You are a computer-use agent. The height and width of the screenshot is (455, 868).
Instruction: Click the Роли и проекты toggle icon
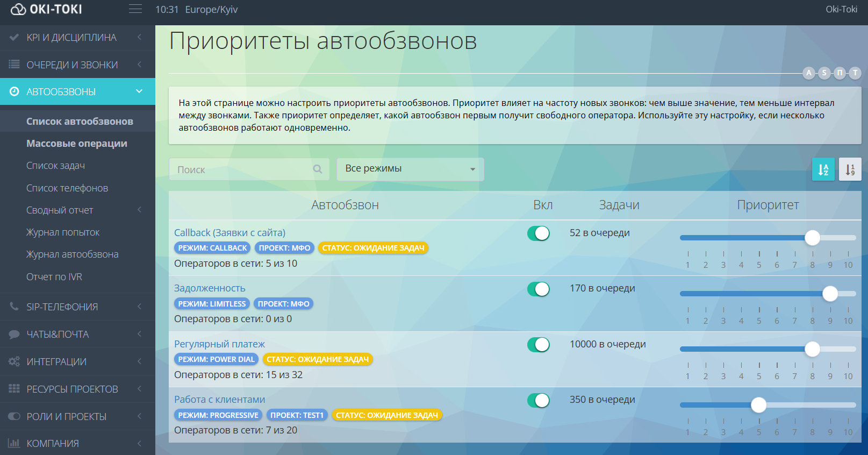point(15,416)
